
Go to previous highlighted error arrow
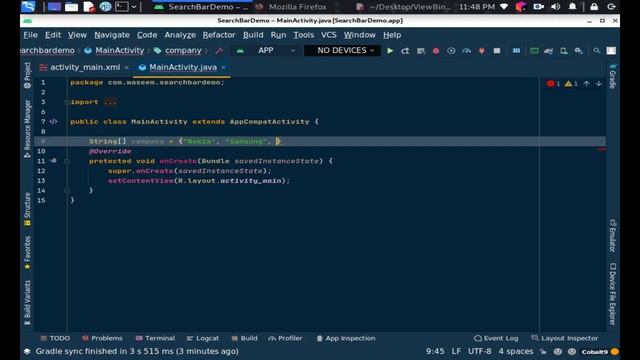(x=587, y=83)
